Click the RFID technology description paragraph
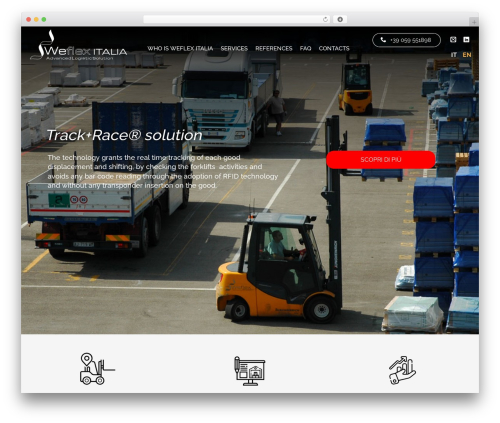This screenshot has width=500, height=423. [x=163, y=171]
